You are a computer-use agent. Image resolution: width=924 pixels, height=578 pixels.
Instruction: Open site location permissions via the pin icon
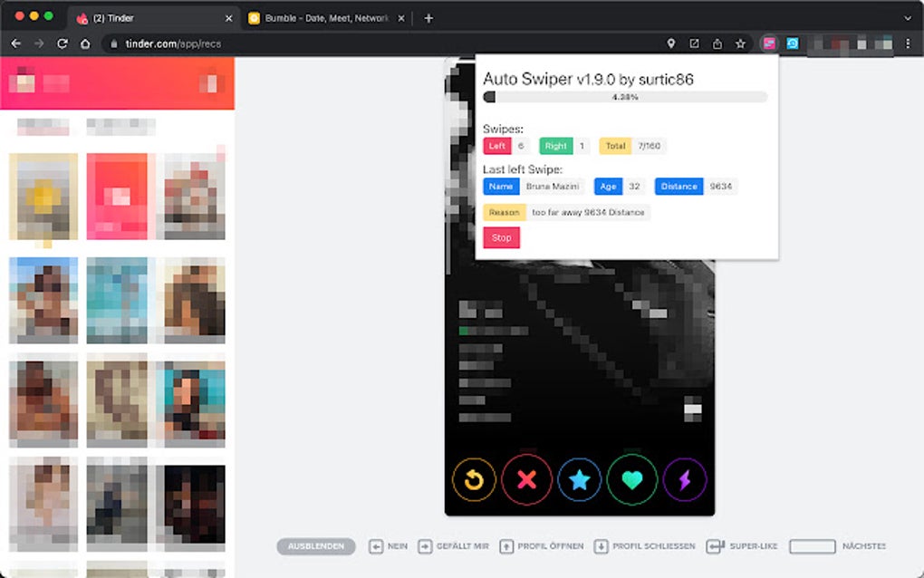pyautogui.click(x=671, y=43)
